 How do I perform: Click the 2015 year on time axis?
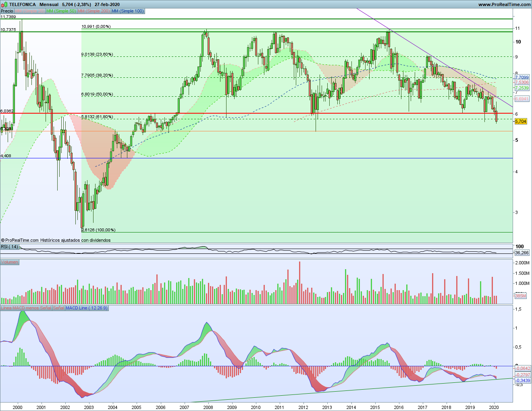click(375, 407)
